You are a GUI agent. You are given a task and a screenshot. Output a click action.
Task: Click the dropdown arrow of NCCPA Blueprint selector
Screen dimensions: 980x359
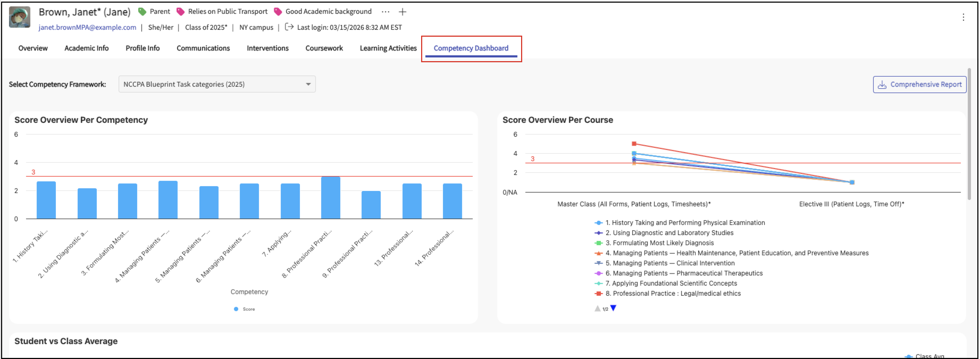308,84
